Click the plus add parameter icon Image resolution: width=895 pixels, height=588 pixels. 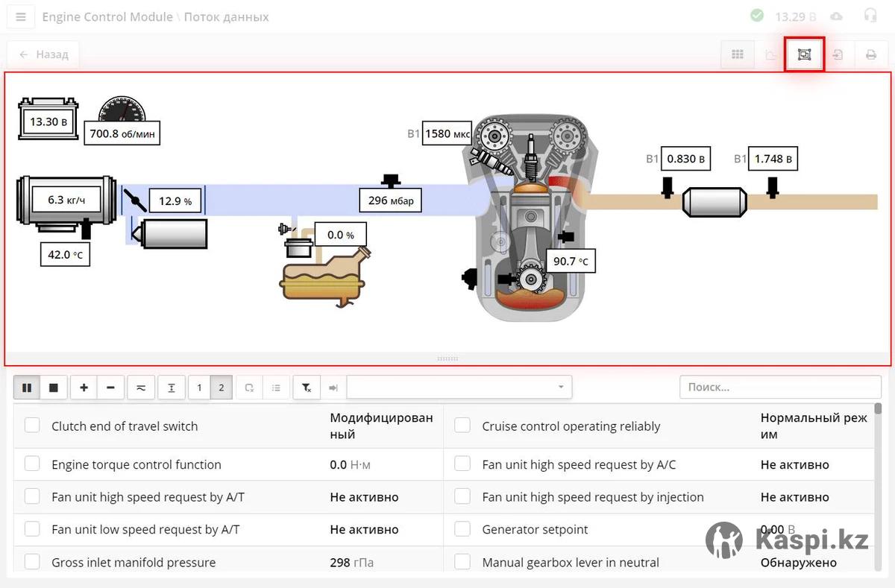pos(84,388)
